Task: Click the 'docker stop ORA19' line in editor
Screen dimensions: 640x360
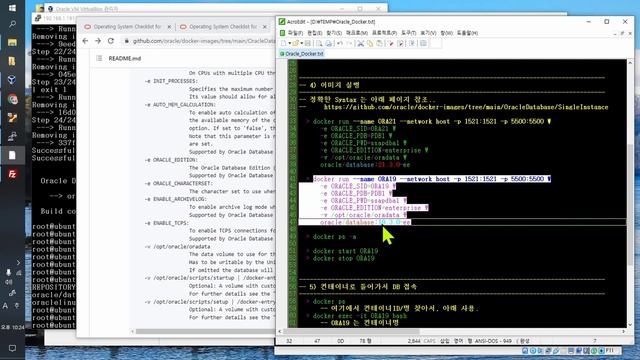Action: tap(344, 258)
